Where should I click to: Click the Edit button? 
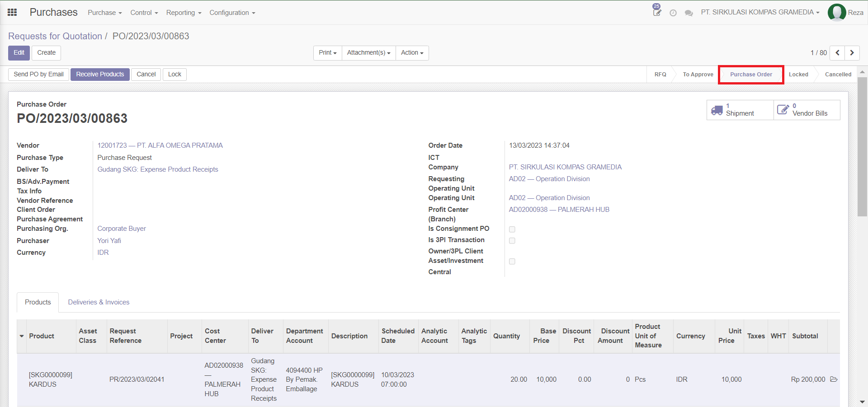(x=19, y=53)
